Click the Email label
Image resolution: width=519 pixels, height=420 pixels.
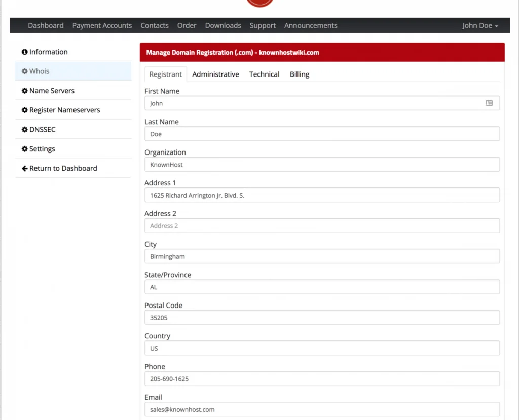click(x=153, y=397)
